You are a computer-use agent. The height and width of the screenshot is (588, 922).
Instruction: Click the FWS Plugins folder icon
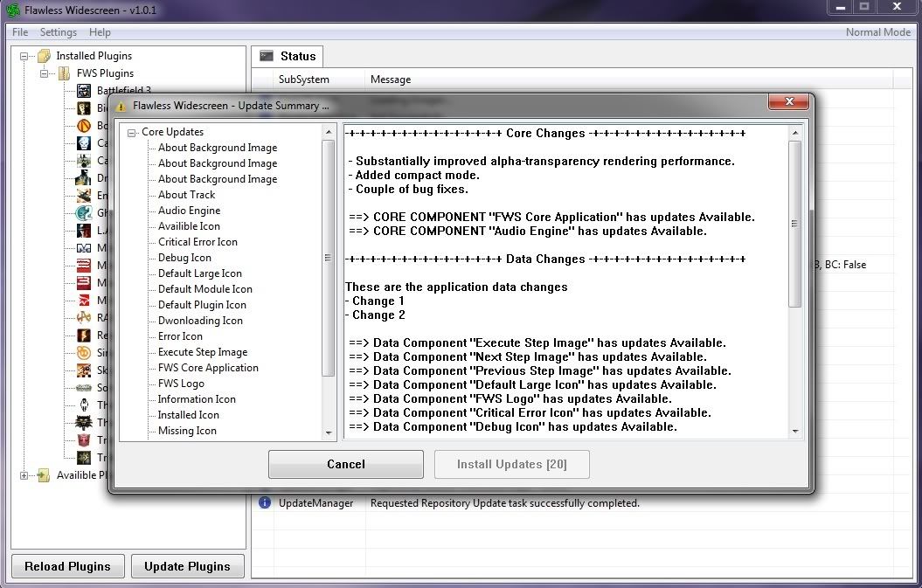point(64,73)
